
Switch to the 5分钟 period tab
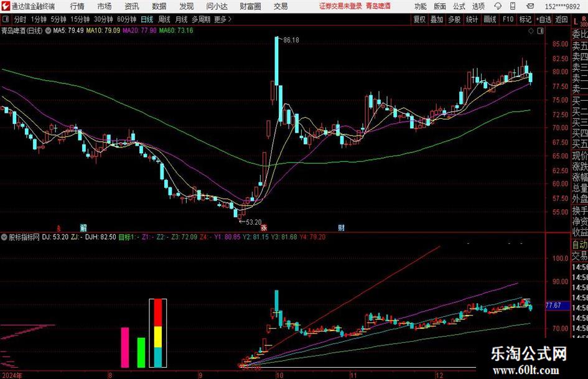[58, 19]
